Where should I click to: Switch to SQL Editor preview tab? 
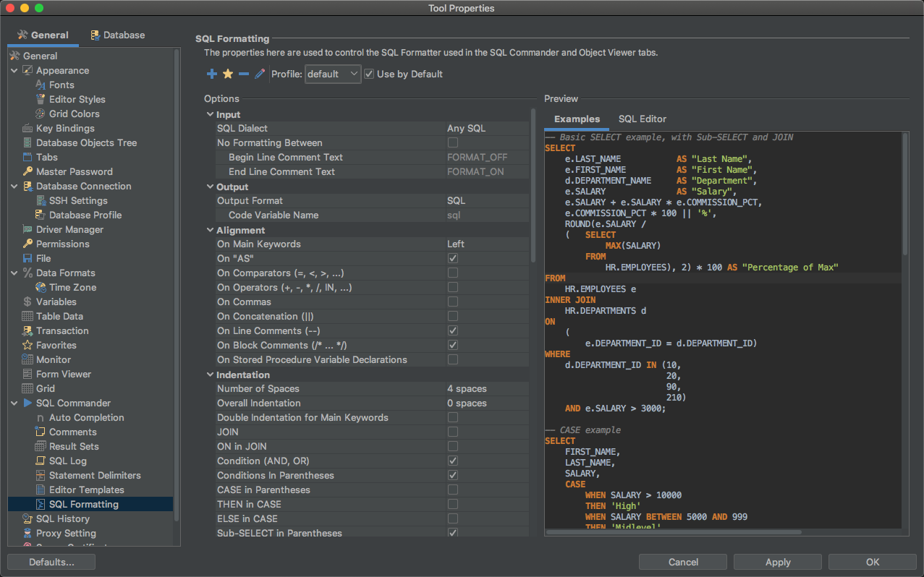point(642,119)
